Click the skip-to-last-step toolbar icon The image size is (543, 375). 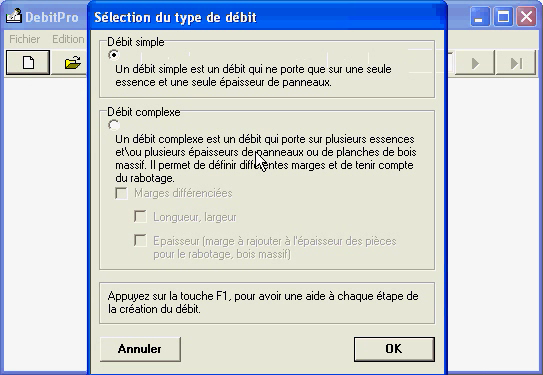(516, 63)
